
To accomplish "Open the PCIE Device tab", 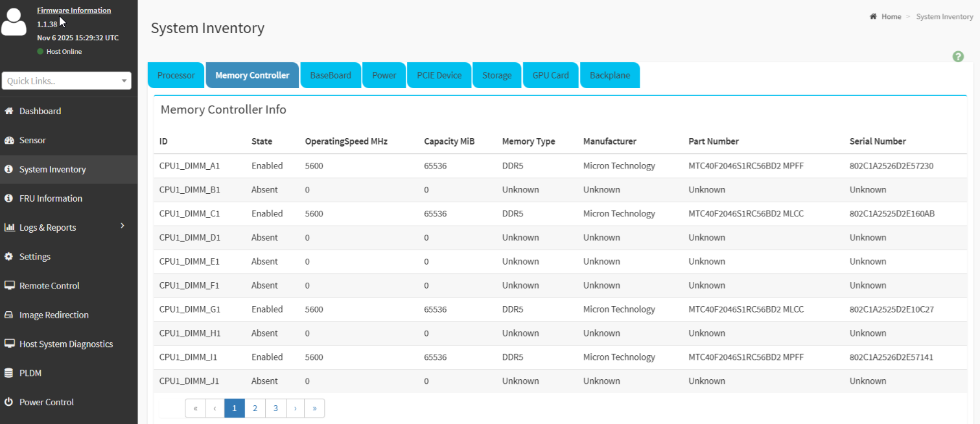I will [x=439, y=75].
